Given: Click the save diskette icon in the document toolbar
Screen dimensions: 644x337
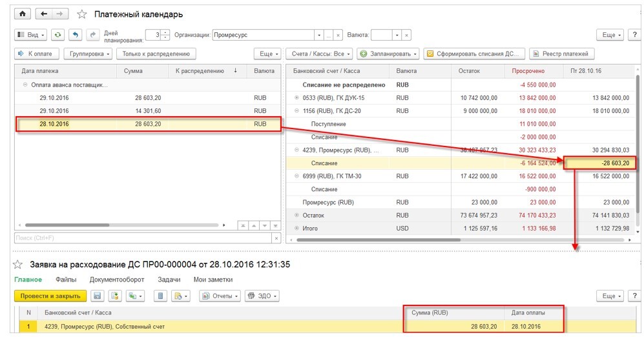Looking at the screenshot, I should (x=98, y=296).
